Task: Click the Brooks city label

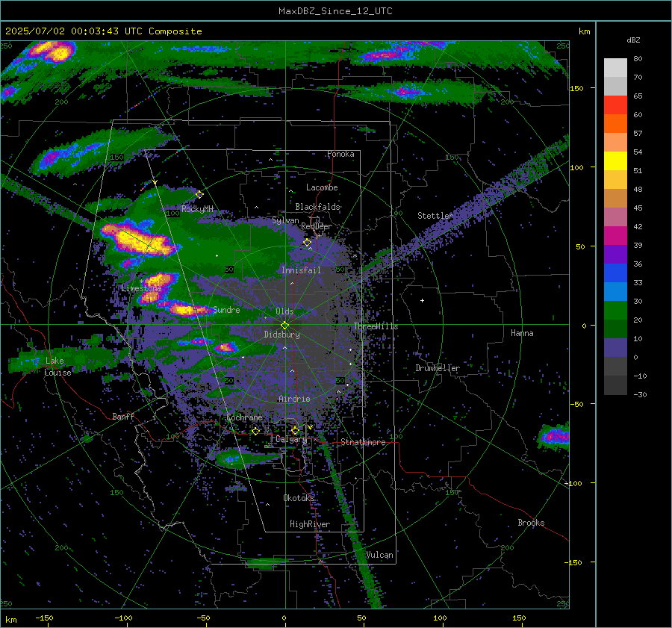Action: (531, 523)
